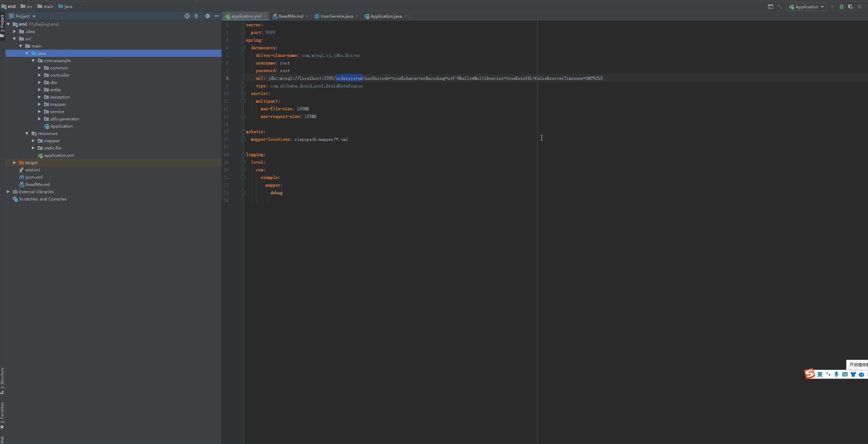Collapse the src folder
The height and width of the screenshot is (444, 868).
point(15,39)
